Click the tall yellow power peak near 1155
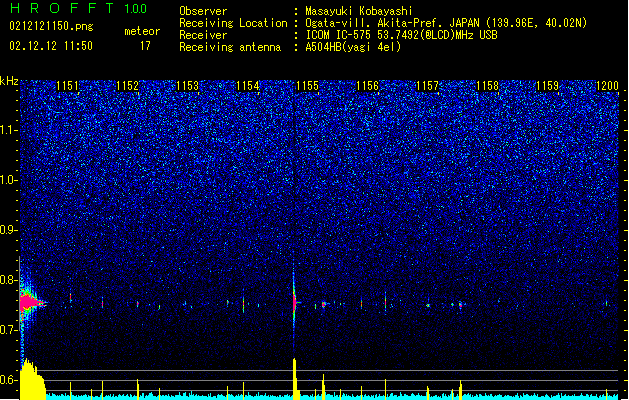This screenshot has height=400, width=629. click(295, 378)
